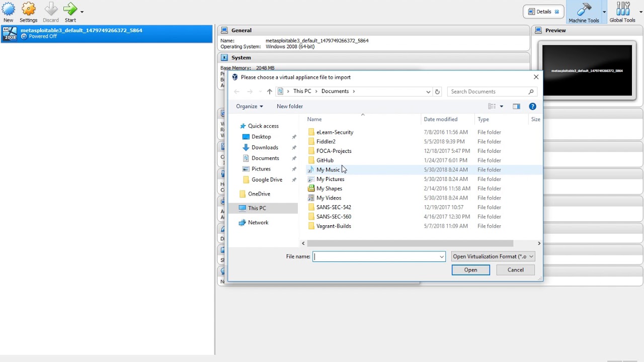644x362 pixels.
Task: Select the My Pictures folder
Action: point(330,179)
